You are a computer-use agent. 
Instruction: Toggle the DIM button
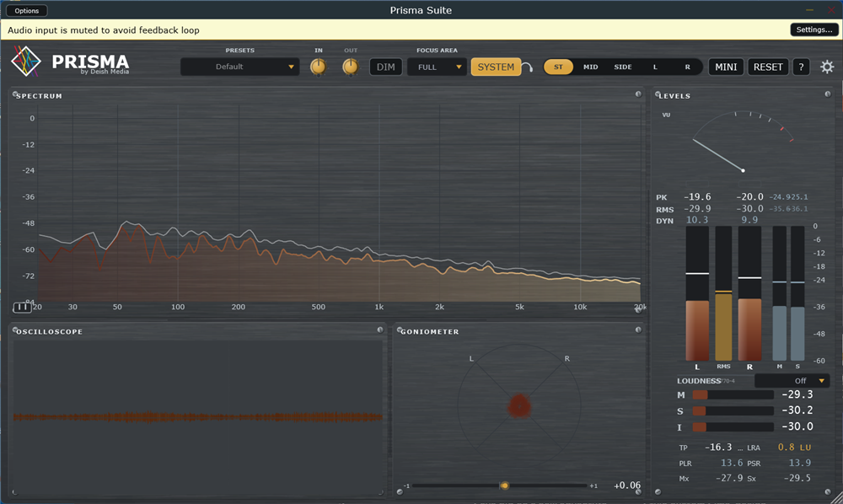(385, 67)
